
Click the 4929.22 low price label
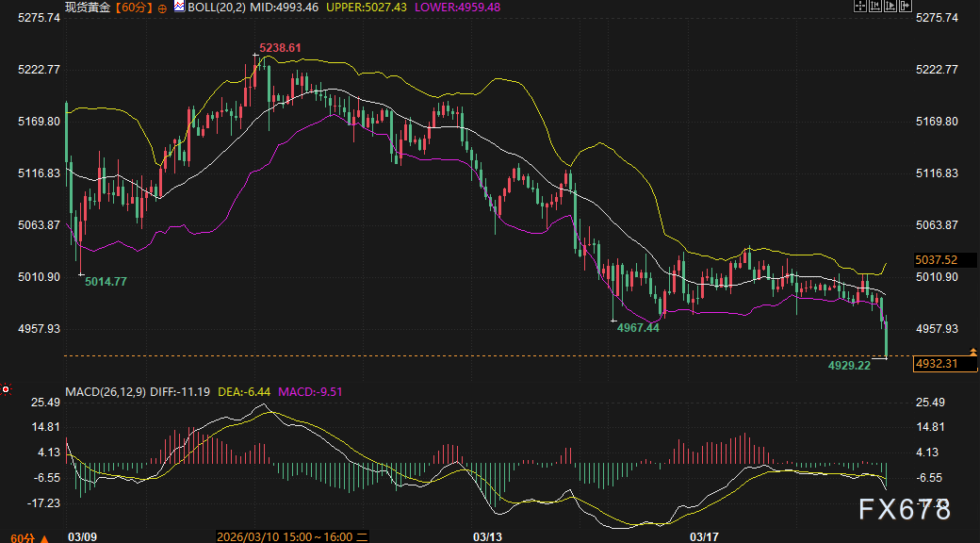(848, 364)
